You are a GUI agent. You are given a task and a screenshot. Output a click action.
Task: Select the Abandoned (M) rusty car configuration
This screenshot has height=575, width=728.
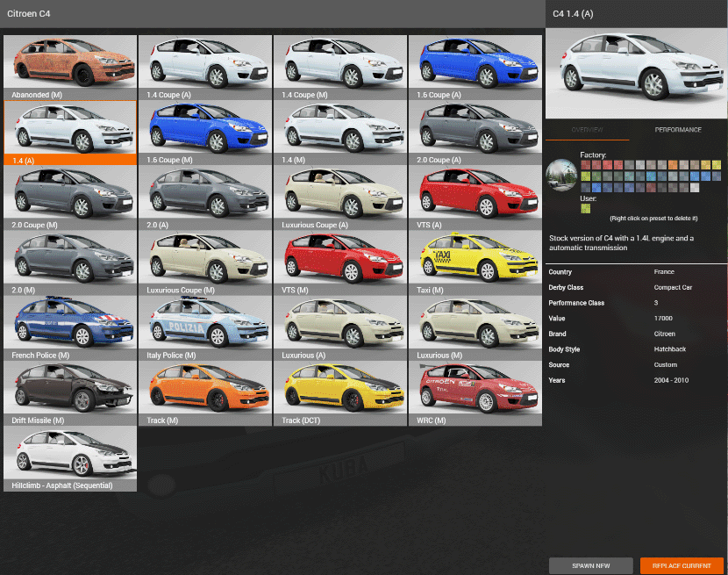70,67
